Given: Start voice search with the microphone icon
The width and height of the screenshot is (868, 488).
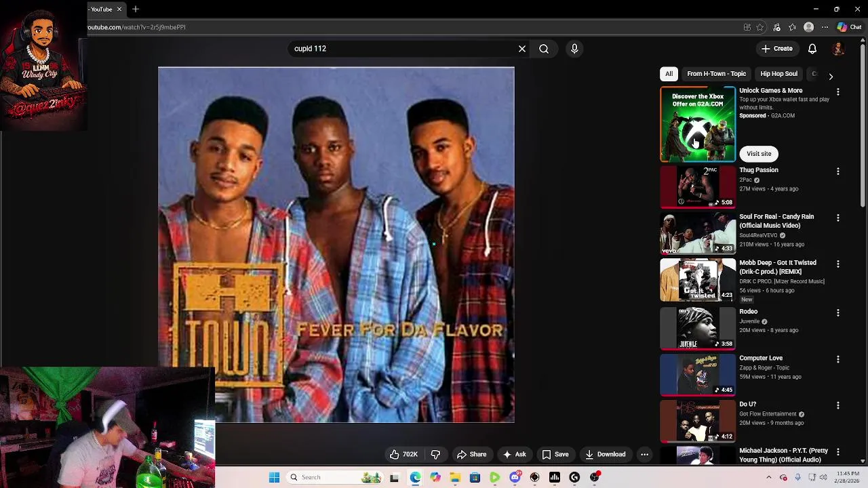Looking at the screenshot, I should (574, 49).
